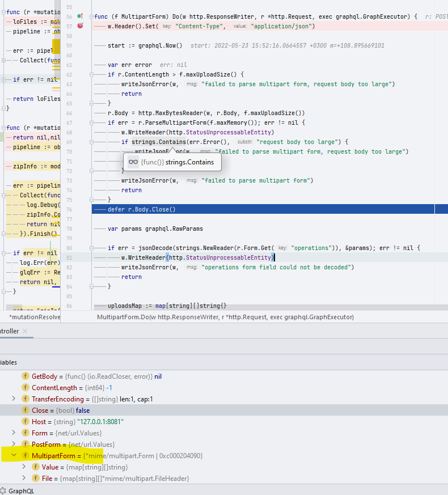
Task: Expand the File map node
Action: pyautogui.click(x=24, y=478)
